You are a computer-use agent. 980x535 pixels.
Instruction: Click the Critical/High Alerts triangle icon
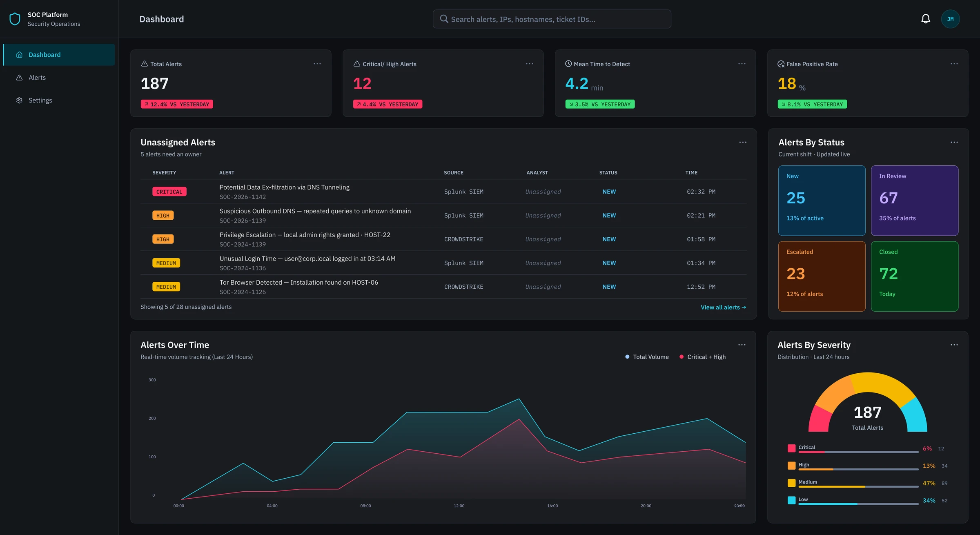356,64
